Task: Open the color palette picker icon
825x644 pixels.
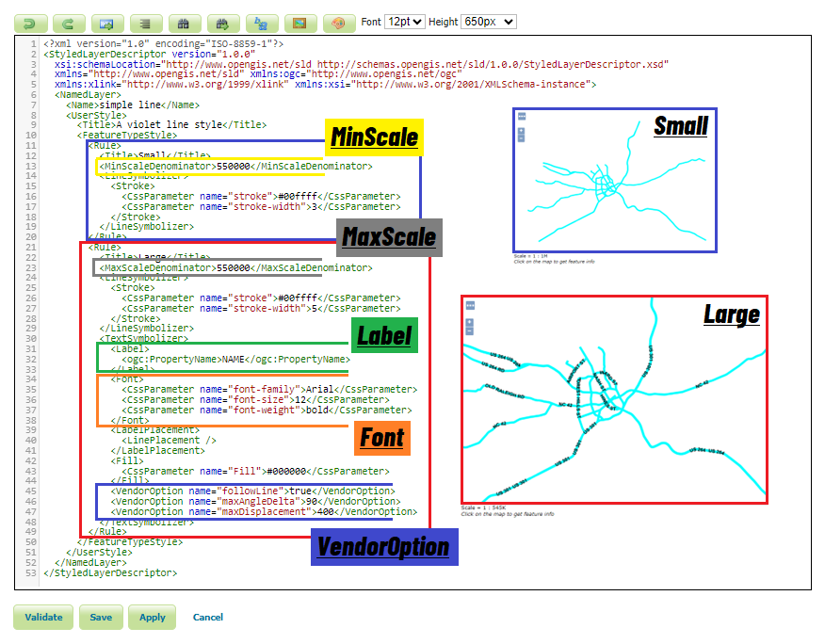Action: pos(338,21)
